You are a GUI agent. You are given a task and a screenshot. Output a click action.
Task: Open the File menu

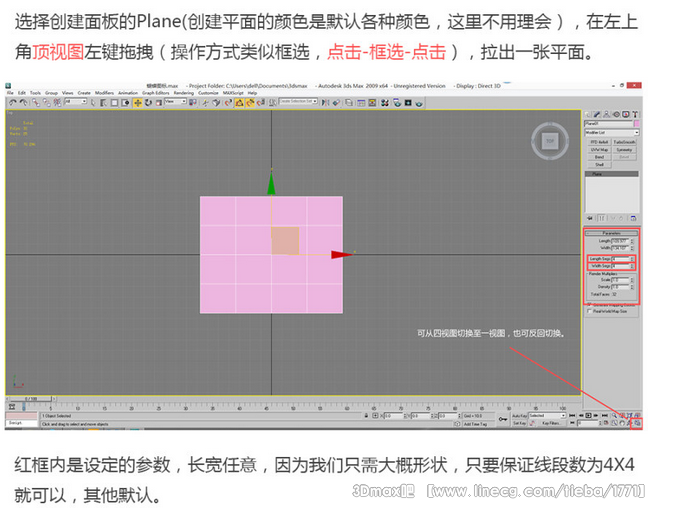10,93
